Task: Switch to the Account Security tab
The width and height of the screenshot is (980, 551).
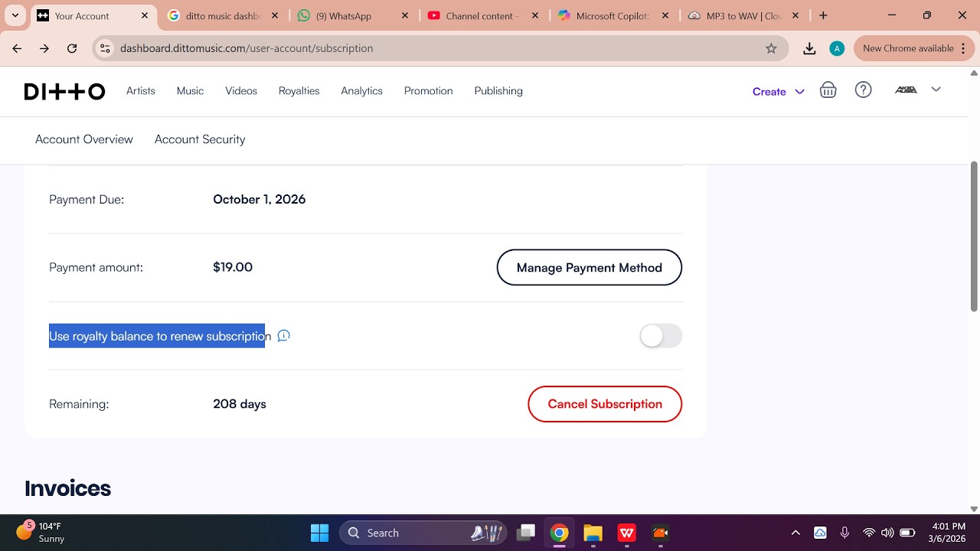Action: [200, 139]
